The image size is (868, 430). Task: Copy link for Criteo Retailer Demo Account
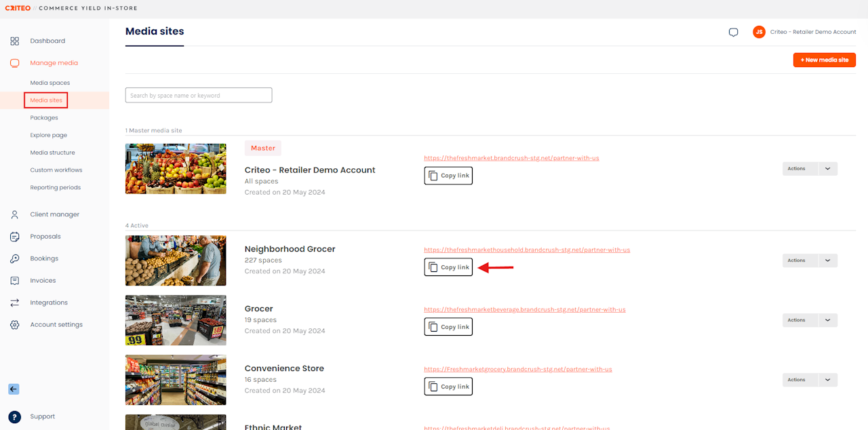tap(448, 176)
